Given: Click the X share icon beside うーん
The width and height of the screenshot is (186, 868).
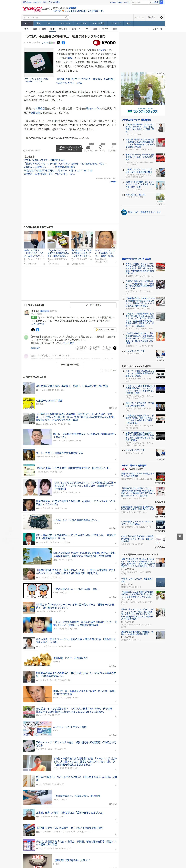Looking at the screenshot, I should pyautogui.click(x=114, y=348).
